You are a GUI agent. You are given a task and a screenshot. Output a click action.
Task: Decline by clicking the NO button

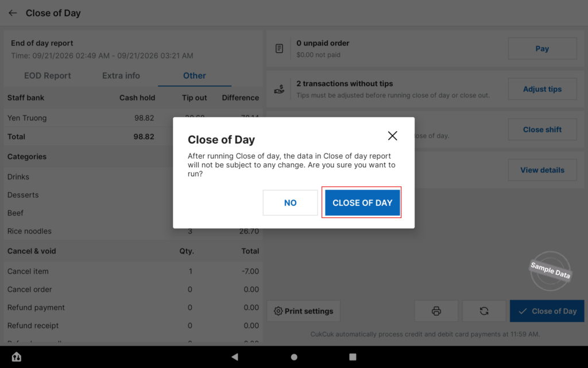[290, 203]
